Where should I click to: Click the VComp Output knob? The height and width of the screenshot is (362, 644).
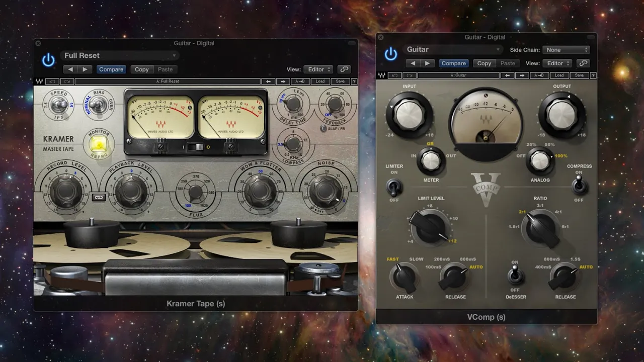coord(561,115)
